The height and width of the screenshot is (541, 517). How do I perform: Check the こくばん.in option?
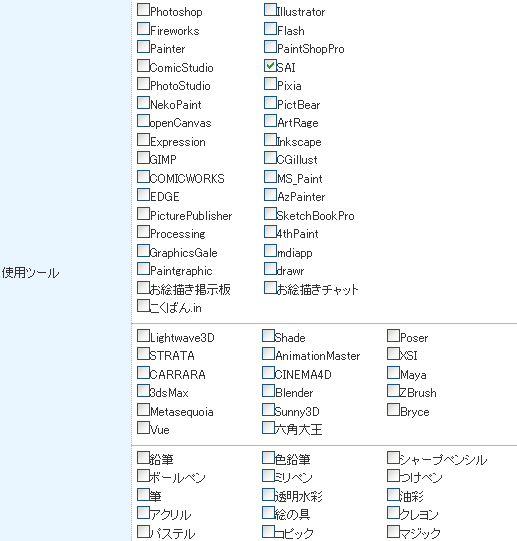pyautogui.click(x=143, y=306)
